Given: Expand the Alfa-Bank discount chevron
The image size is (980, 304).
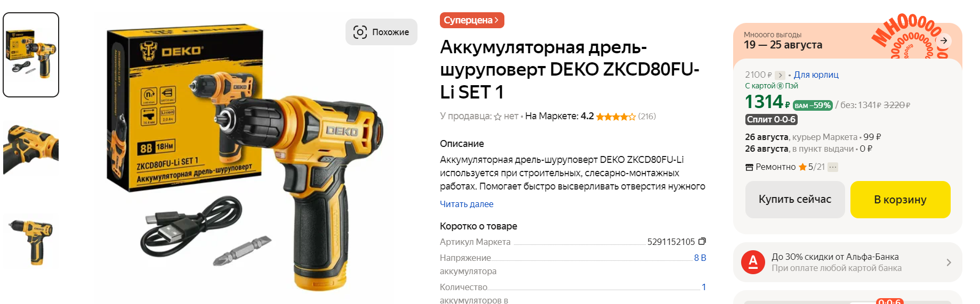Looking at the screenshot, I should click(949, 262).
